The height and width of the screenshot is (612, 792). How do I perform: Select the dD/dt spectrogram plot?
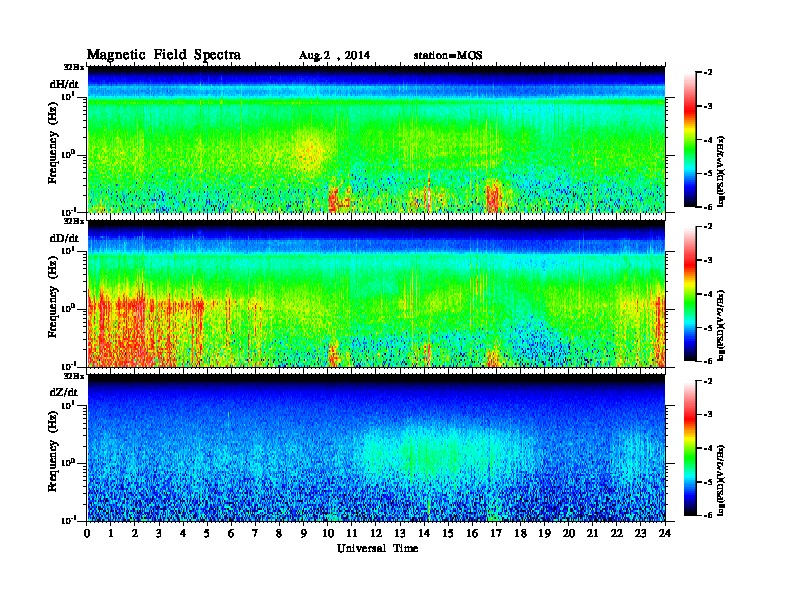(377, 294)
